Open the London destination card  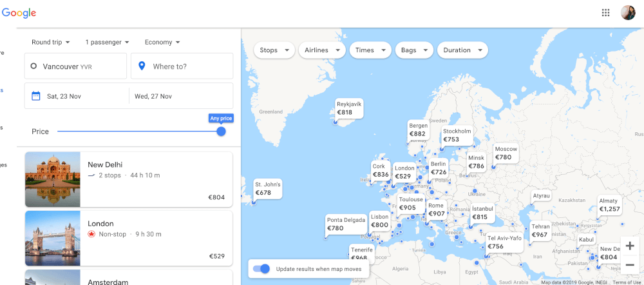coord(129,238)
